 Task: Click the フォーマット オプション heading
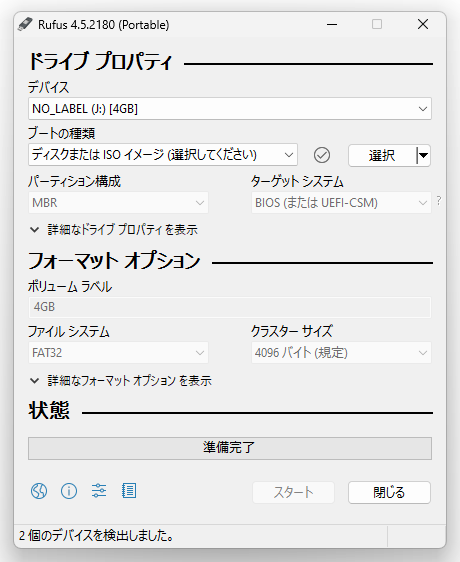[x=114, y=261]
